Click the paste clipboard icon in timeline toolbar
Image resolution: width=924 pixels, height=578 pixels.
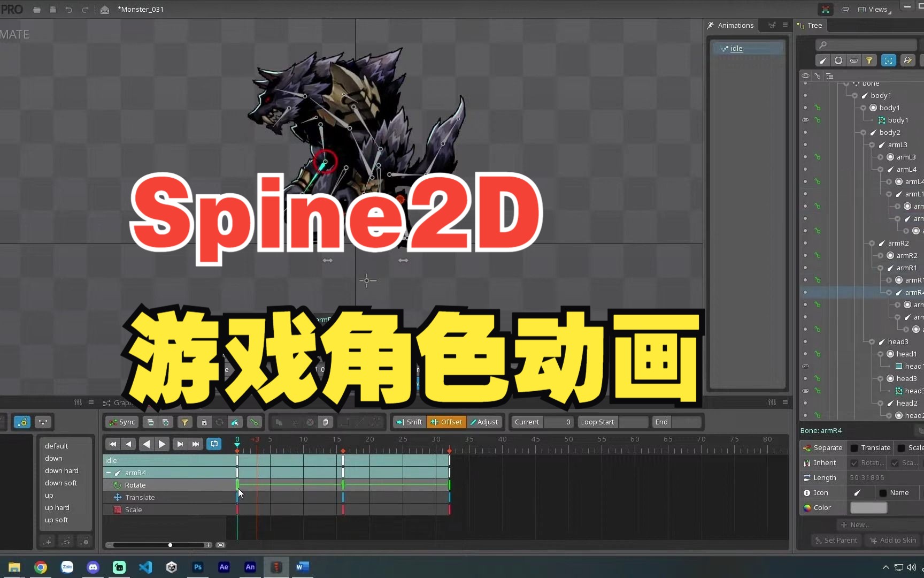pos(325,422)
